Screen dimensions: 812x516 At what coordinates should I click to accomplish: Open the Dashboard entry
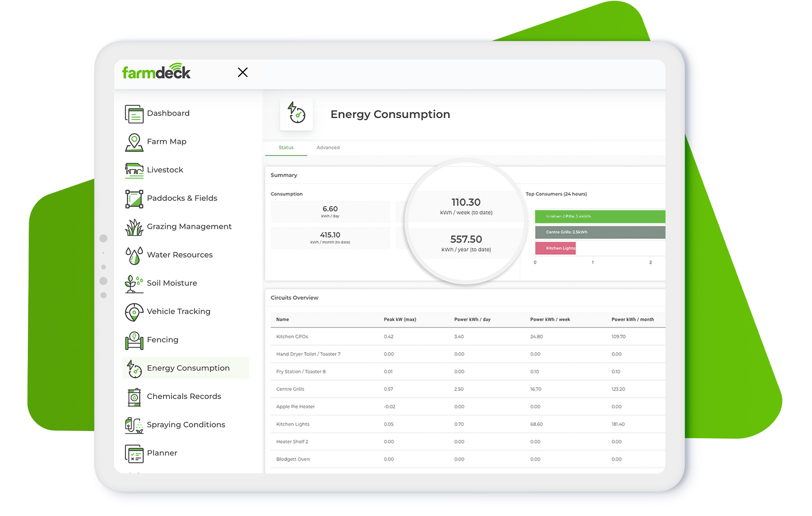[x=134, y=113]
